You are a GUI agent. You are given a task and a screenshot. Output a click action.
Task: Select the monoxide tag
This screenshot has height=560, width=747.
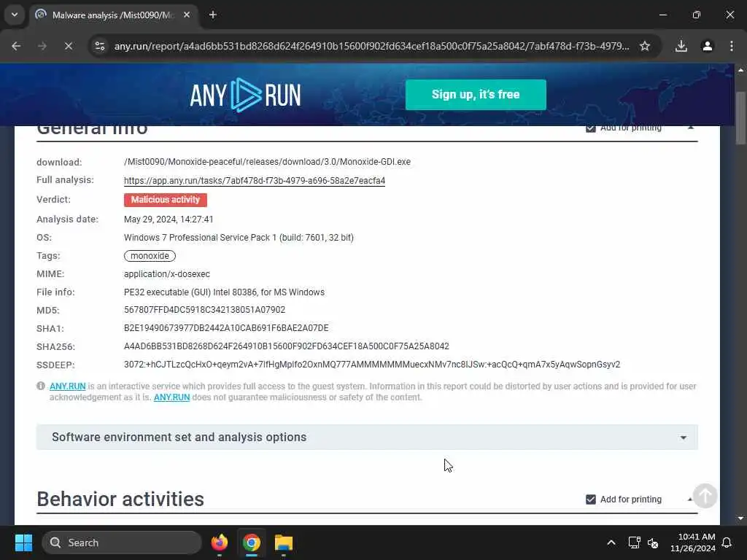point(150,256)
